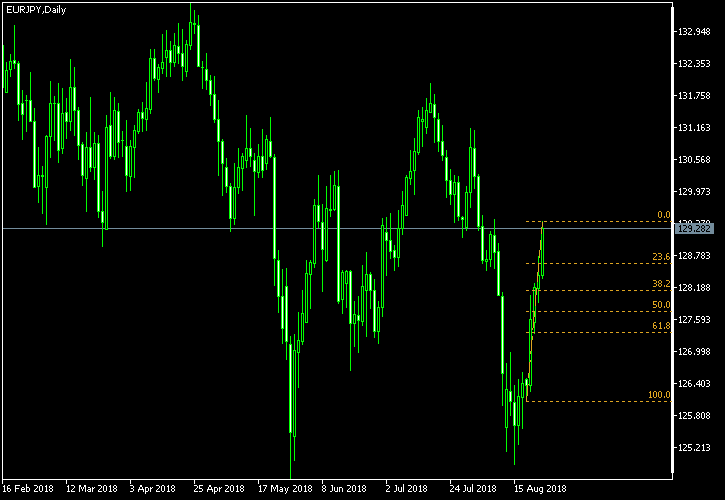The image size is (725, 500).
Task: Click the 130.568 price axis label
Action: pyautogui.click(x=694, y=160)
